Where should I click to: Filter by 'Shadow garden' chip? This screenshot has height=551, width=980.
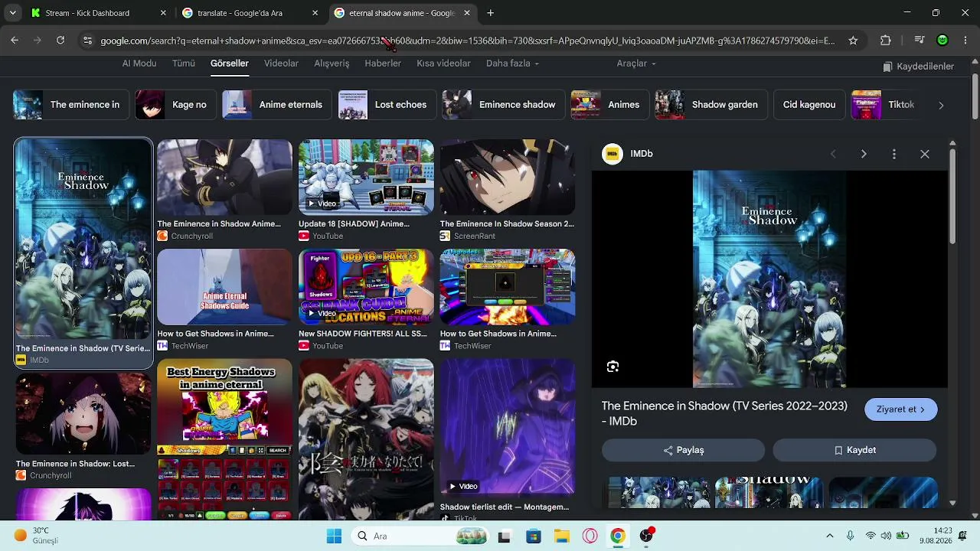pos(710,105)
